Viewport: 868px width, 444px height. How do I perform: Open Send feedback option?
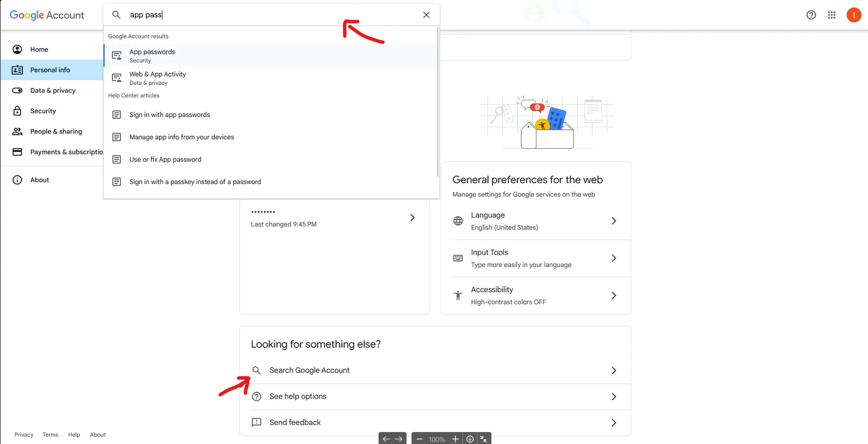point(295,423)
